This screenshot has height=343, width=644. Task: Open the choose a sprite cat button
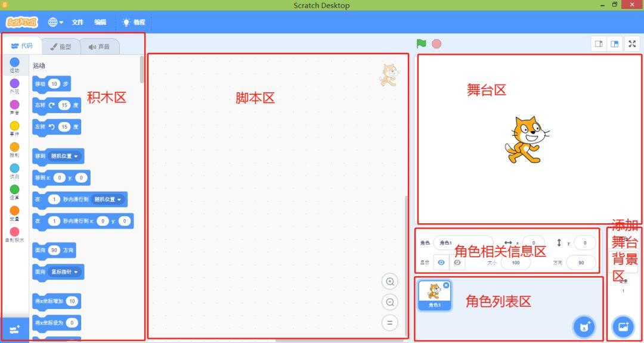point(584,326)
